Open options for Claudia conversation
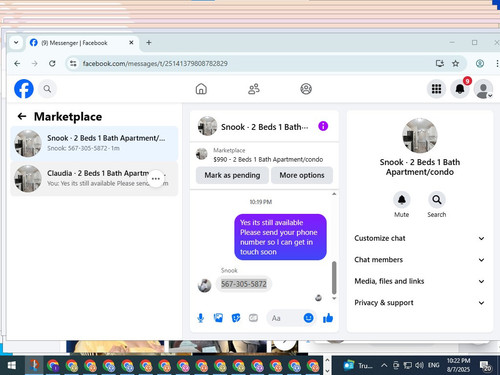Screen dimensions: 500x375 [156, 179]
